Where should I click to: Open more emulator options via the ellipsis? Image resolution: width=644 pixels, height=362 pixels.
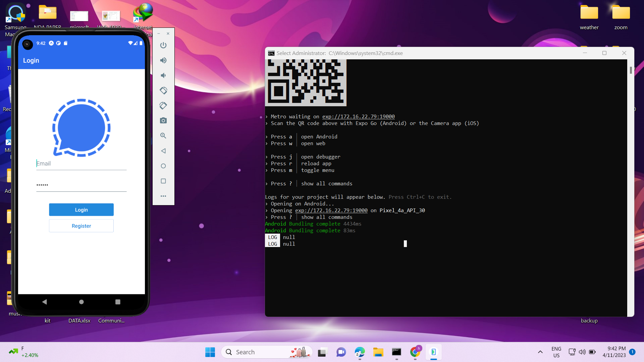pyautogui.click(x=163, y=196)
